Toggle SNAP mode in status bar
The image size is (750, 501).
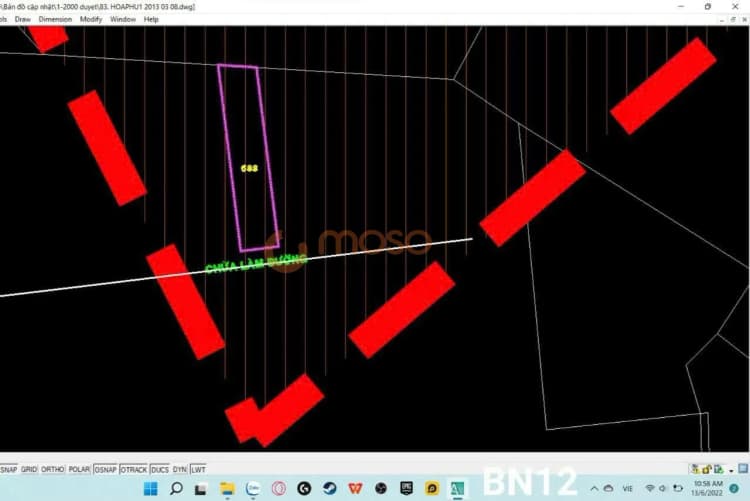pyautogui.click(x=8, y=469)
